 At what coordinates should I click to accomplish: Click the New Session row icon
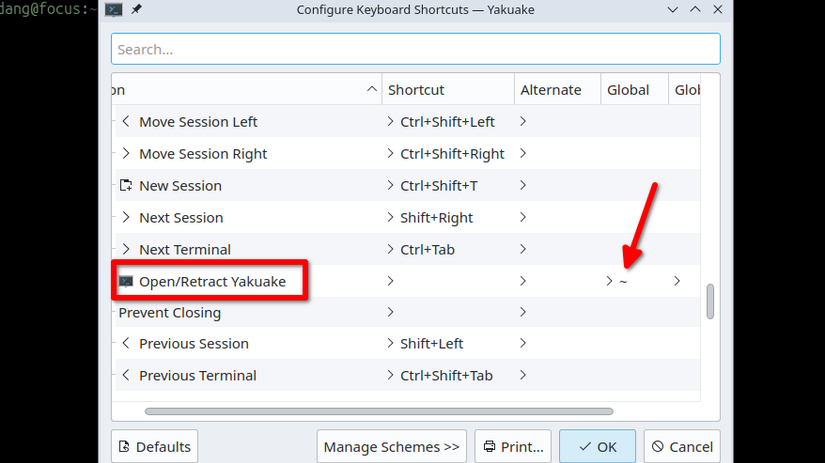point(126,186)
